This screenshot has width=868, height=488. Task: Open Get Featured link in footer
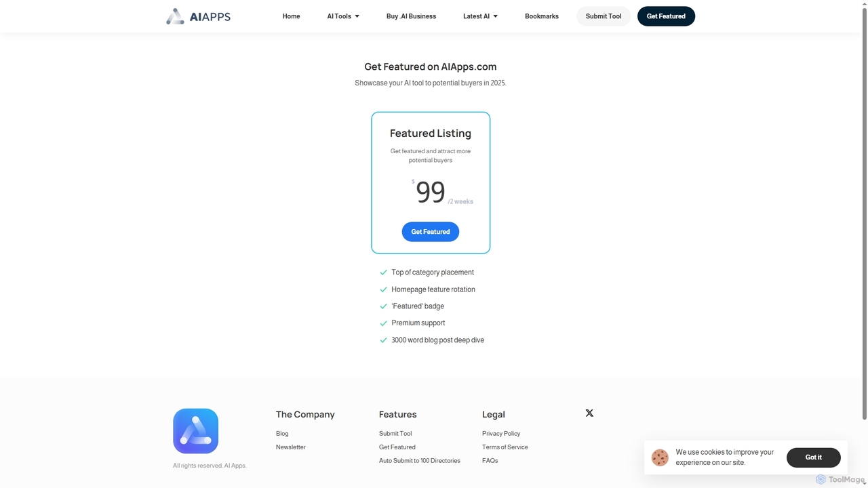397,447
